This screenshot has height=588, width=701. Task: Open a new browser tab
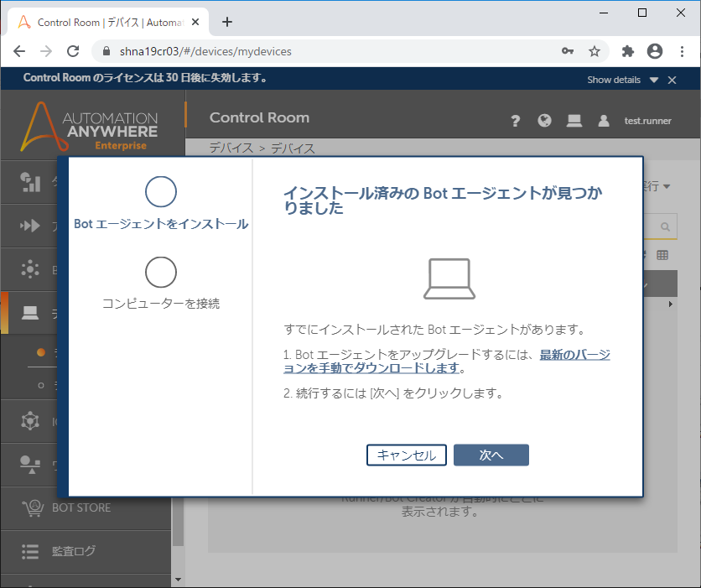click(227, 22)
